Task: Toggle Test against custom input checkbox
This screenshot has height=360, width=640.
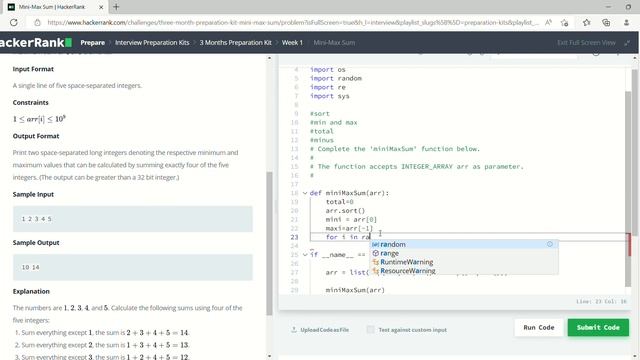Action: tap(370, 329)
